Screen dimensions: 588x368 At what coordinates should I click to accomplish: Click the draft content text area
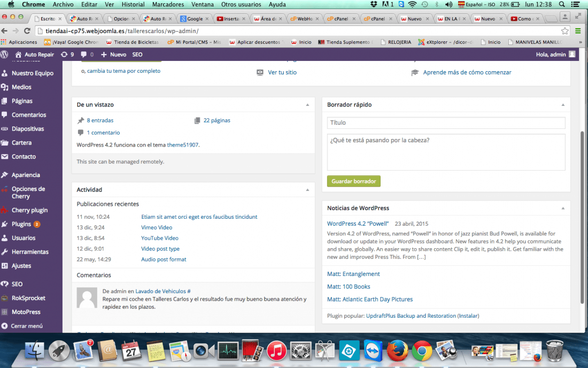click(x=446, y=152)
